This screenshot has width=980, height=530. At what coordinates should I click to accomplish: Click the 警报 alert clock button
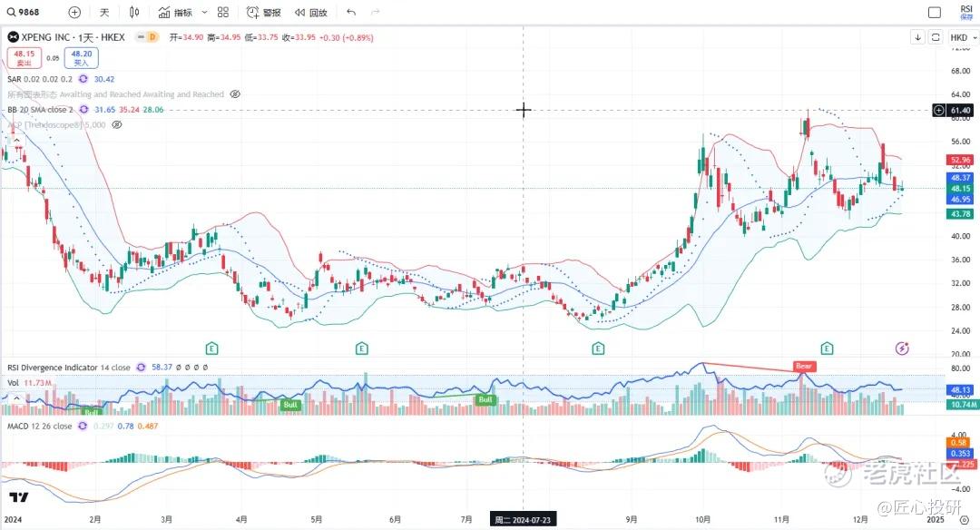pos(264,12)
